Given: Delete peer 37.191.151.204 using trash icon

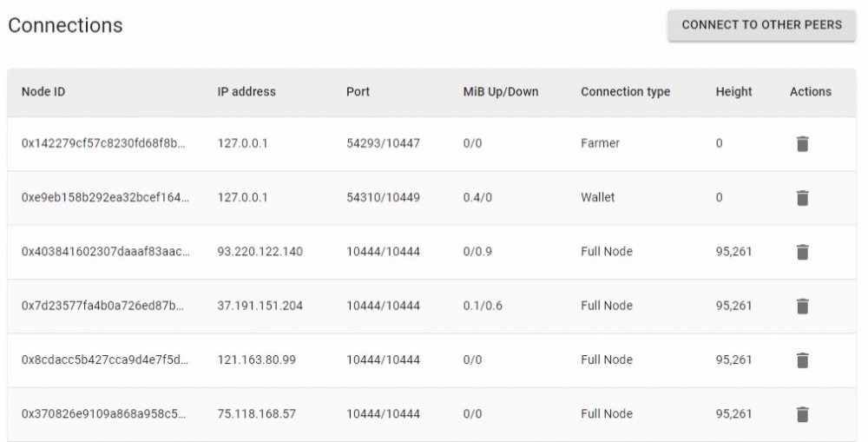Looking at the screenshot, I should tap(802, 306).
